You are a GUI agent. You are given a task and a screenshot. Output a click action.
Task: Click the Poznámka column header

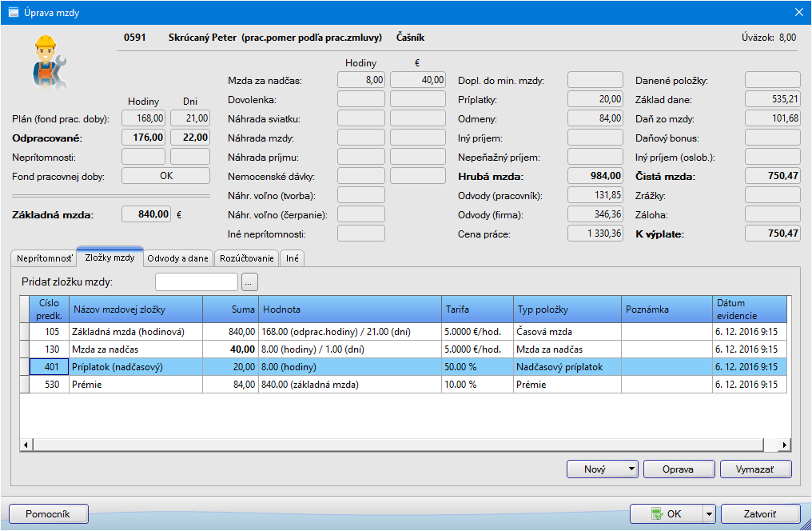pyautogui.click(x=667, y=309)
